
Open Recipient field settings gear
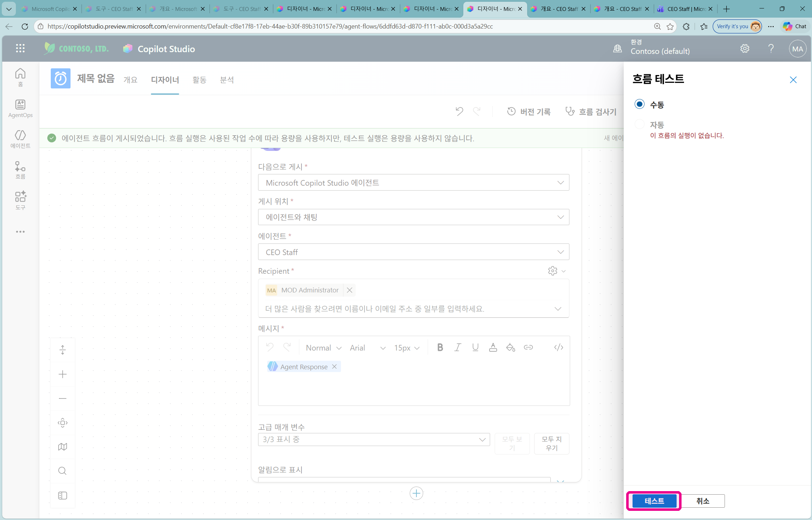[x=552, y=271]
